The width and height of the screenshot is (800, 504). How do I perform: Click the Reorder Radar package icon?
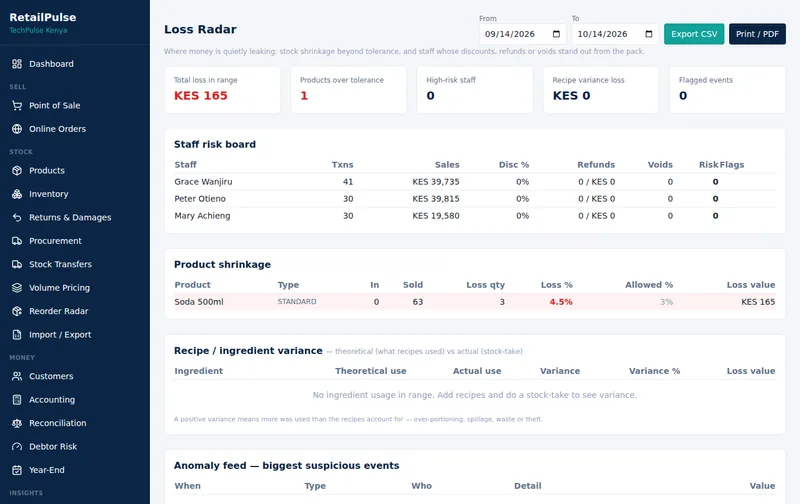click(17, 311)
